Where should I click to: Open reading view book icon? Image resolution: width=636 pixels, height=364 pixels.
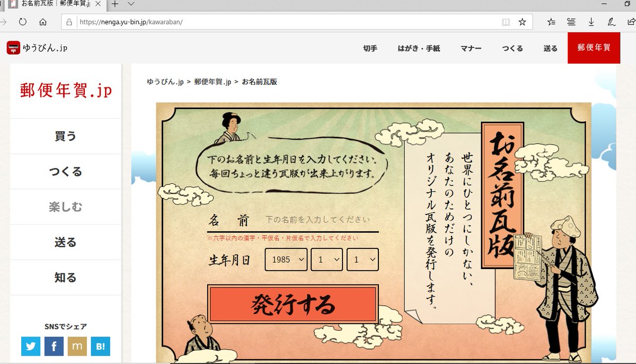506,22
